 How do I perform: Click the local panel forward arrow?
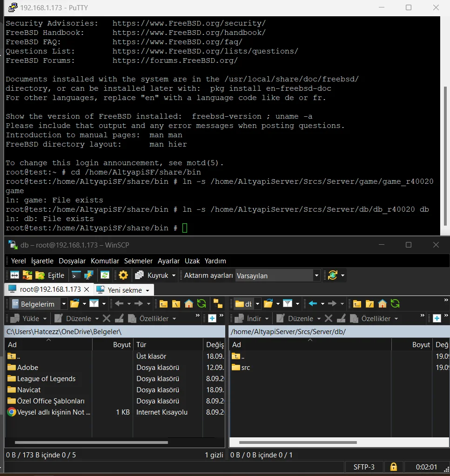(139, 303)
